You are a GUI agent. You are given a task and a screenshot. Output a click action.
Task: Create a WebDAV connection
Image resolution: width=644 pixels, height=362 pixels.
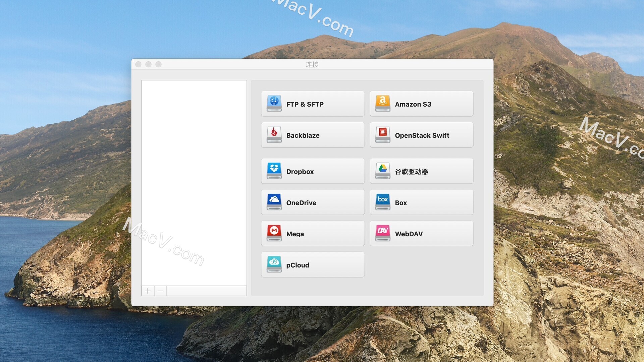[x=421, y=233]
